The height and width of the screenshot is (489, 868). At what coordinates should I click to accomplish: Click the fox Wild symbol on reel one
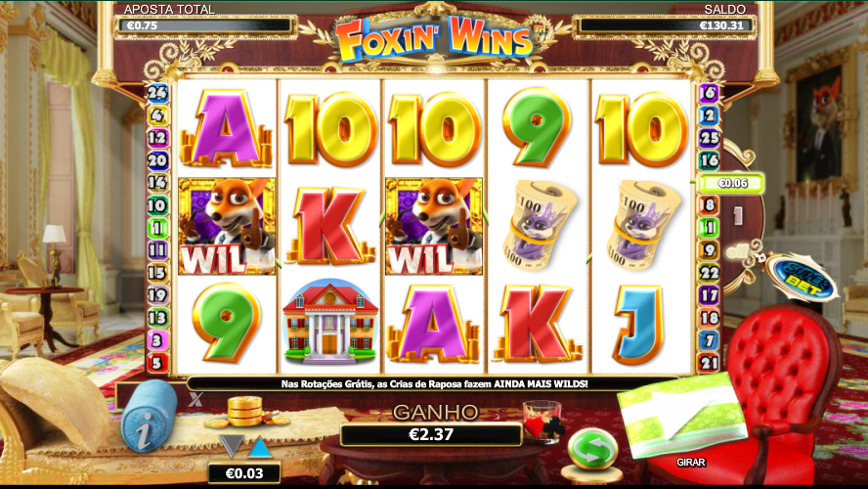[x=227, y=226]
